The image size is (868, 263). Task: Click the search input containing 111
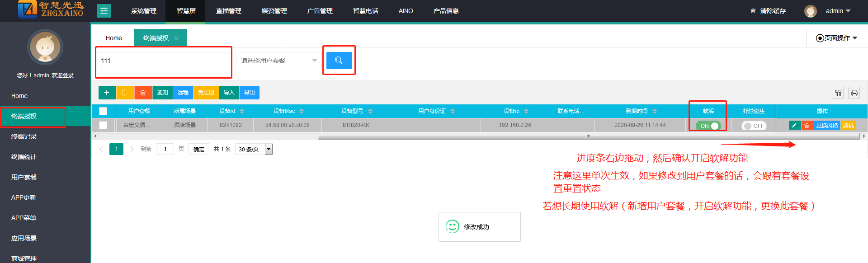click(163, 61)
